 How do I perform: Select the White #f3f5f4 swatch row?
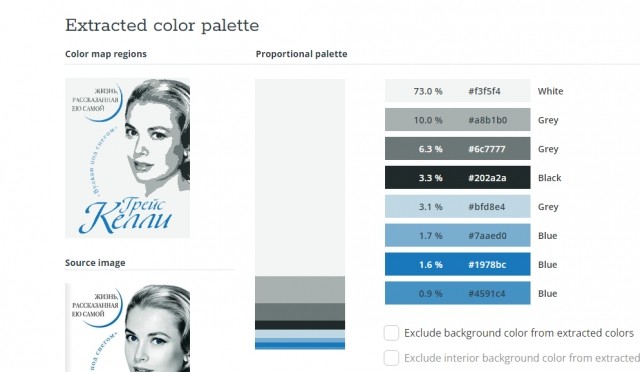click(458, 91)
